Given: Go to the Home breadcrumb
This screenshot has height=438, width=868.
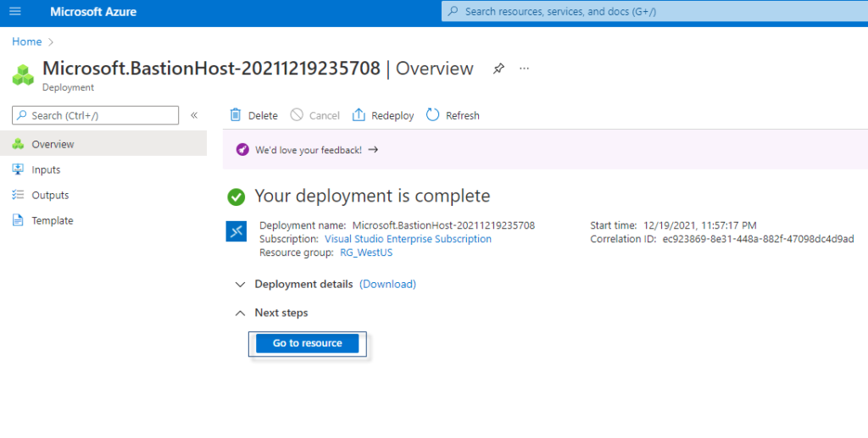Looking at the screenshot, I should pos(26,42).
